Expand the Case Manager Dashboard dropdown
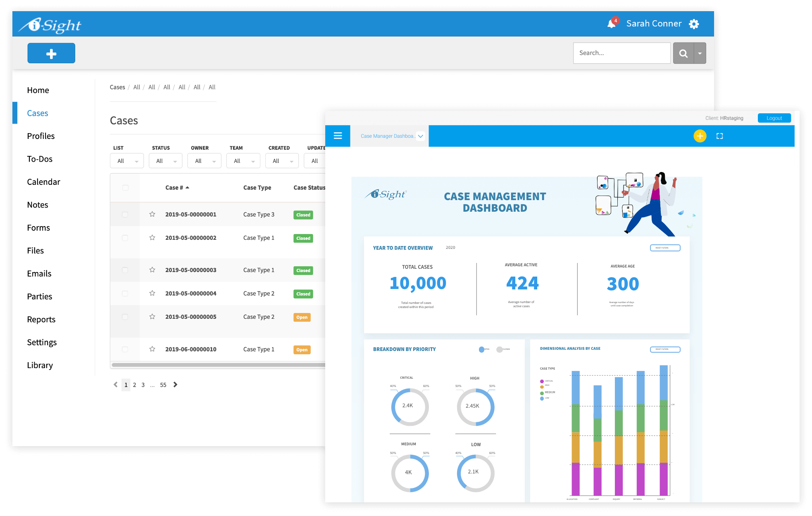 [x=420, y=136]
